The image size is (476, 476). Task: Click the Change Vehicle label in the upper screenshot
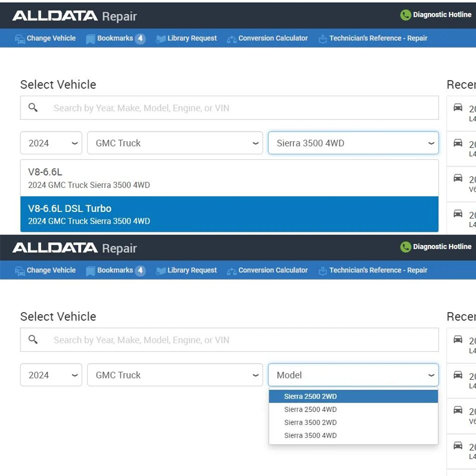tap(51, 38)
